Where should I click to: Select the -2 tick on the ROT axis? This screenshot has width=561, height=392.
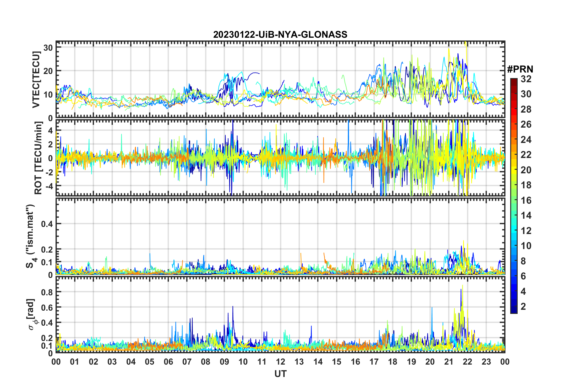point(49,172)
